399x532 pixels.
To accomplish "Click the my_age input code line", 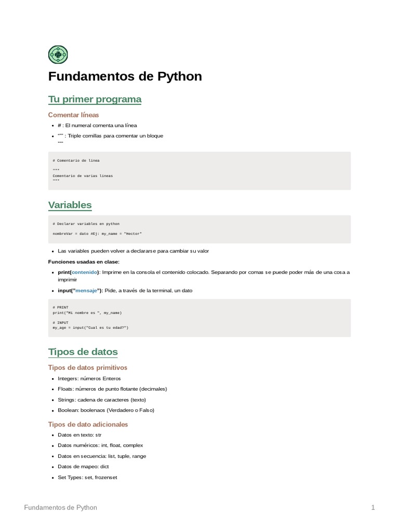I will click(x=90, y=328).
